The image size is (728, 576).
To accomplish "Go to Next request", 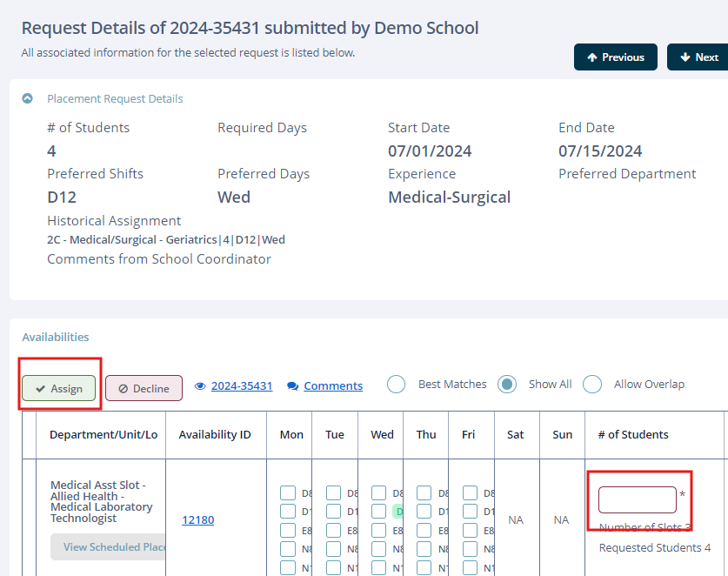I will point(698,57).
